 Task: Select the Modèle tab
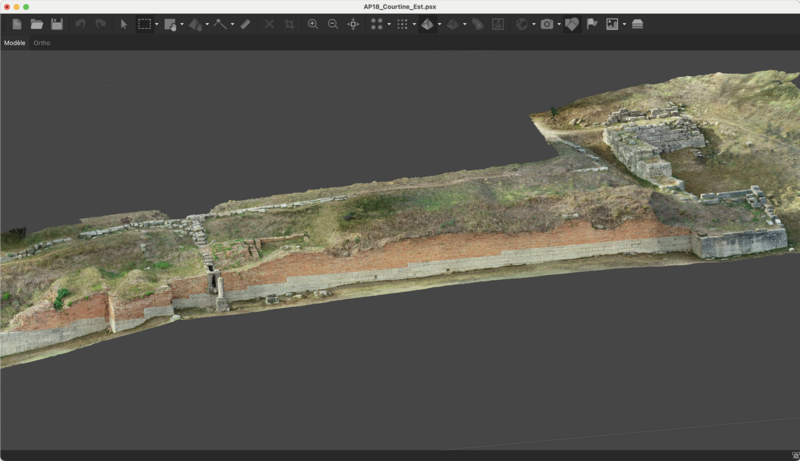(15, 43)
